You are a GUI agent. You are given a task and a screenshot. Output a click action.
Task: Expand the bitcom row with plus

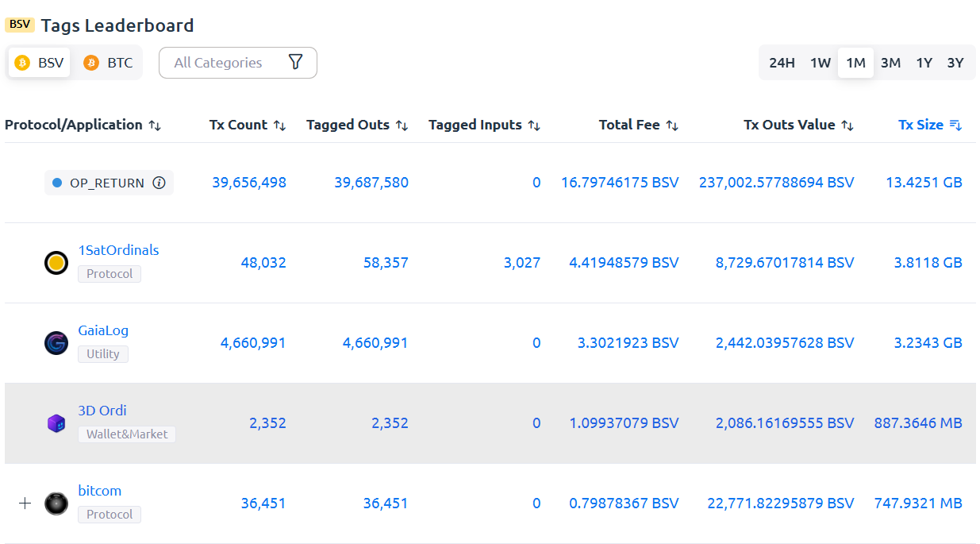tap(25, 503)
